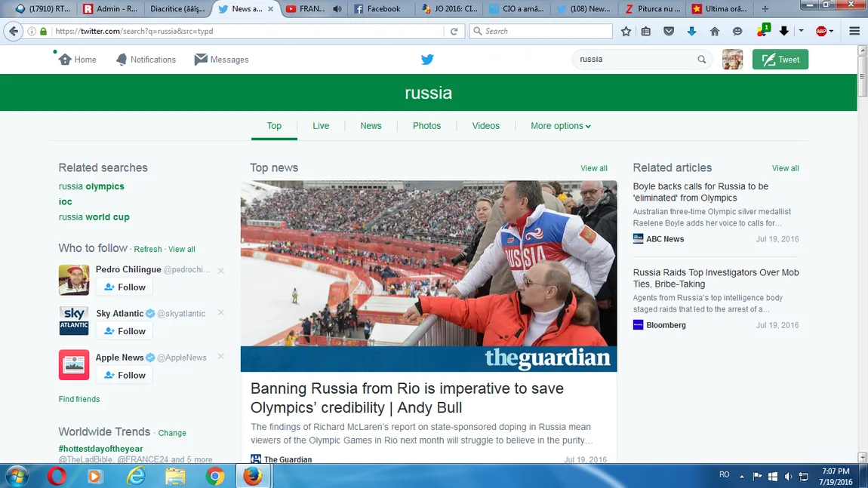
Task: Open the Adblock Plus icon
Action: [821, 31]
